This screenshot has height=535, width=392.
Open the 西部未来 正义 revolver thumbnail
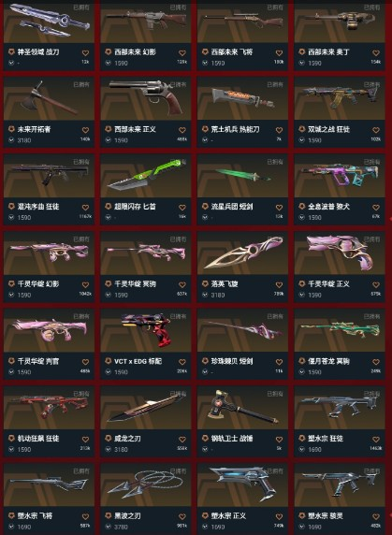(x=146, y=98)
